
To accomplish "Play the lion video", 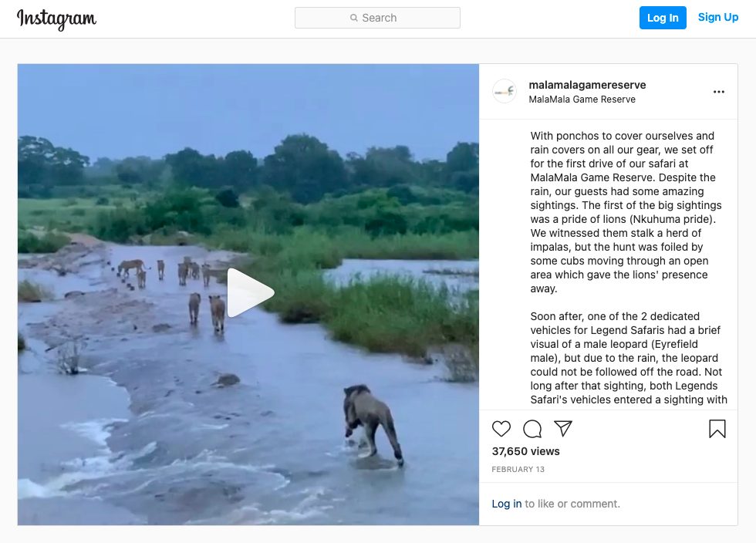I will 251,293.
